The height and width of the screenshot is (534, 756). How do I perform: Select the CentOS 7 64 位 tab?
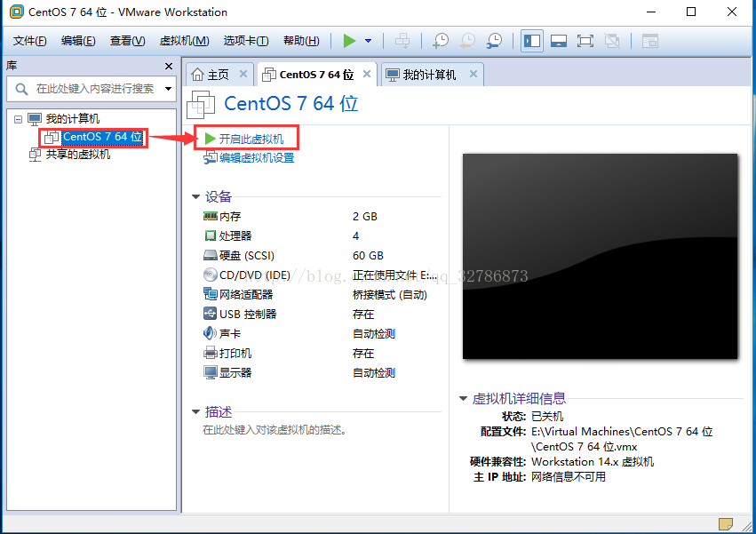(316, 75)
